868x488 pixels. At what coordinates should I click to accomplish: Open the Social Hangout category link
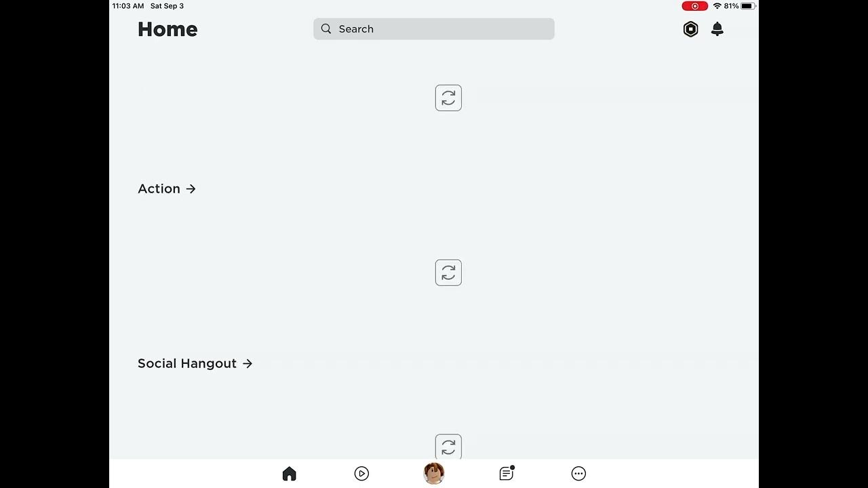187,364
